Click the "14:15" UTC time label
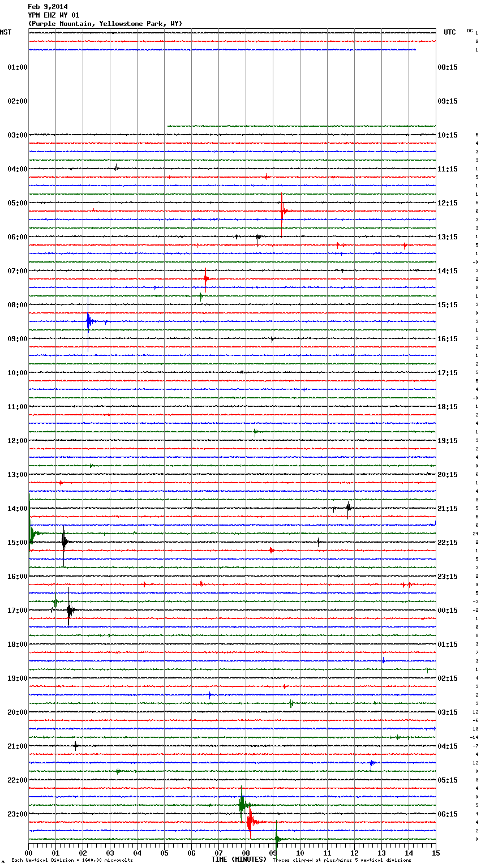 tap(448, 271)
